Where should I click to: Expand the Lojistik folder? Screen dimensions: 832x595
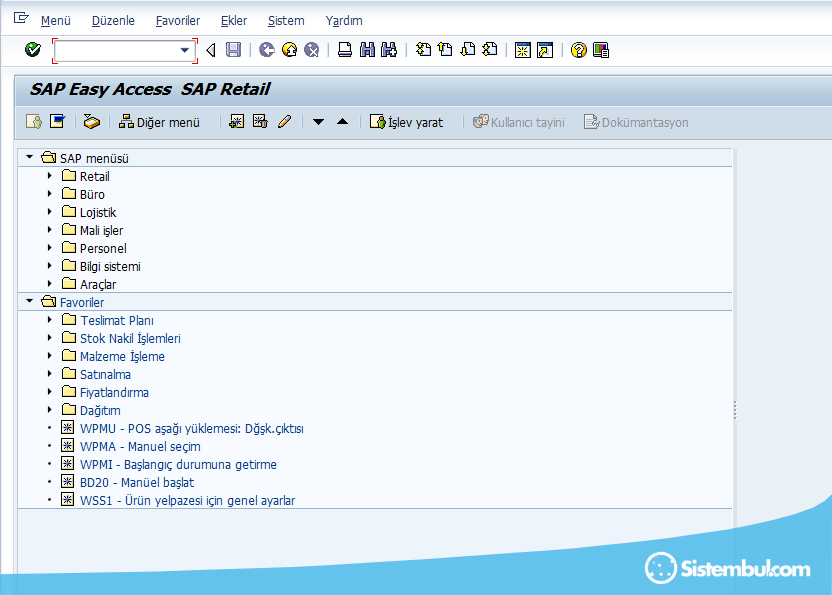(50, 212)
